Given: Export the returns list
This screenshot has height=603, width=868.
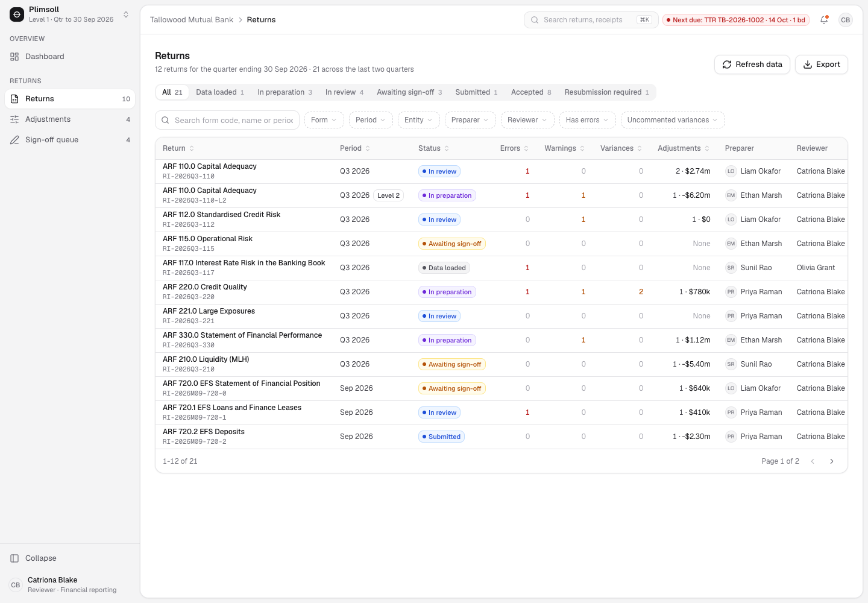Looking at the screenshot, I should tap(822, 65).
